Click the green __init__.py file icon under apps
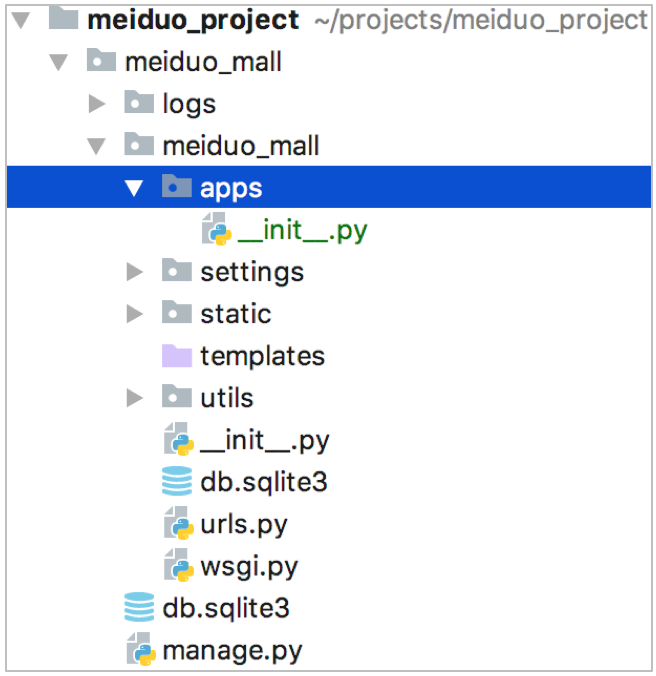Viewport: 656px width, 676px height. click(216, 230)
